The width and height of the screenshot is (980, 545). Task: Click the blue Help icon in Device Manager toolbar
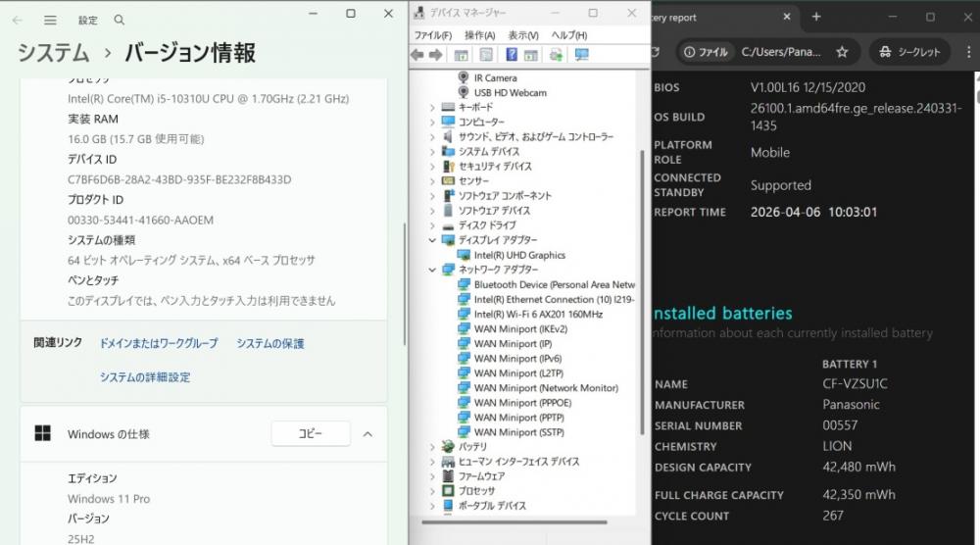pyautogui.click(x=512, y=55)
